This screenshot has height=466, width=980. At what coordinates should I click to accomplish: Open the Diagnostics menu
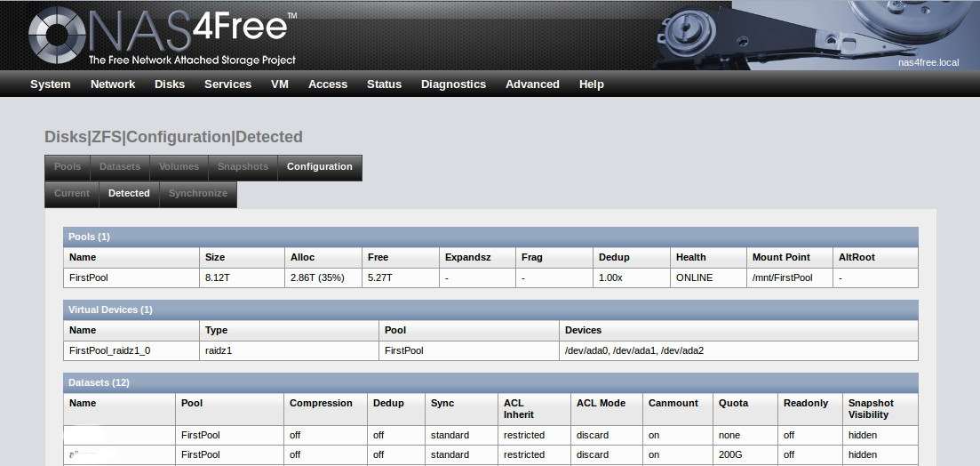point(453,84)
